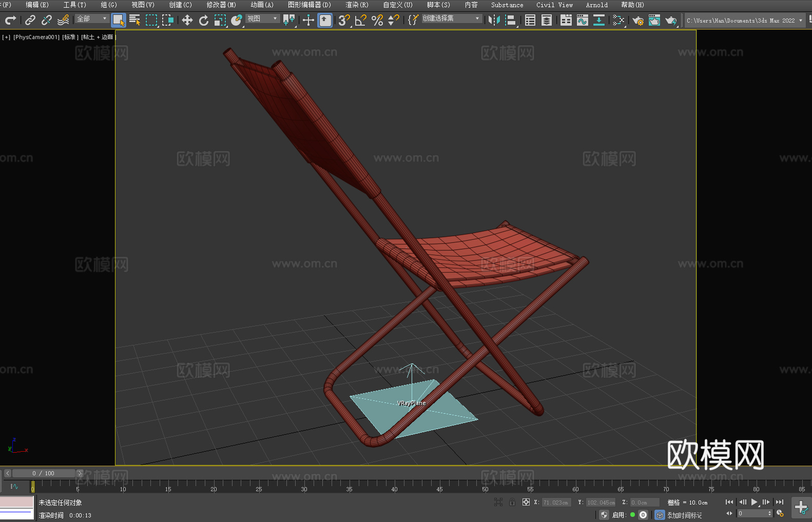The image size is (812, 522).
Task: Toggle Window/Crossing selection mode
Action: tap(168, 20)
